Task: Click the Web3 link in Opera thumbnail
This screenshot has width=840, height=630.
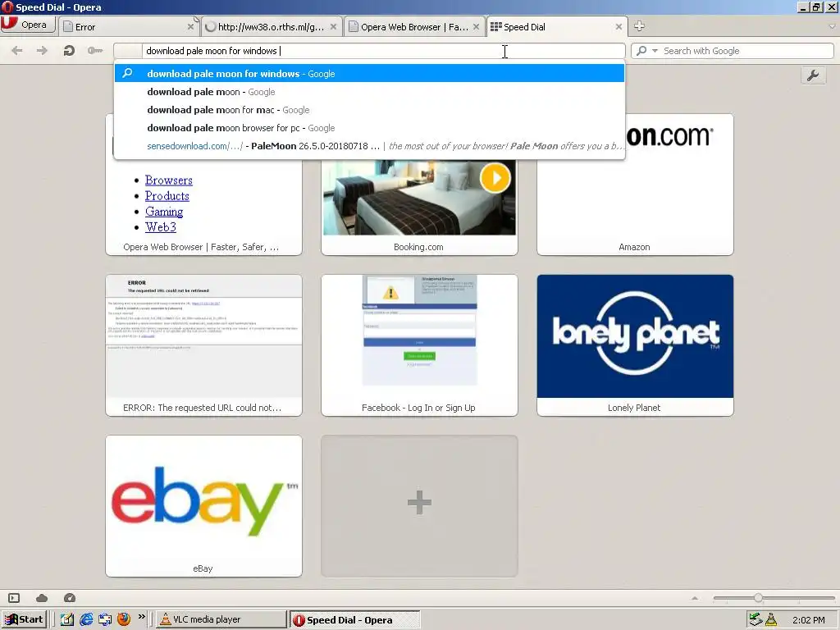Action: point(161,227)
